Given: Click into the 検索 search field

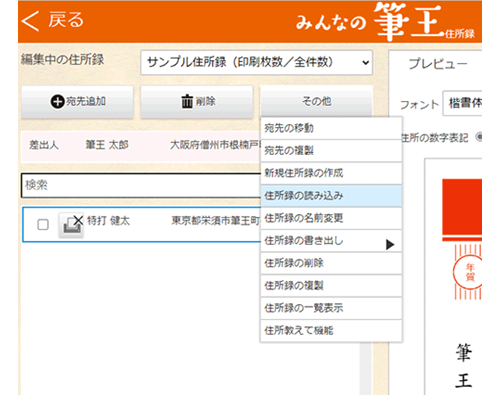Looking at the screenshot, I should (141, 185).
